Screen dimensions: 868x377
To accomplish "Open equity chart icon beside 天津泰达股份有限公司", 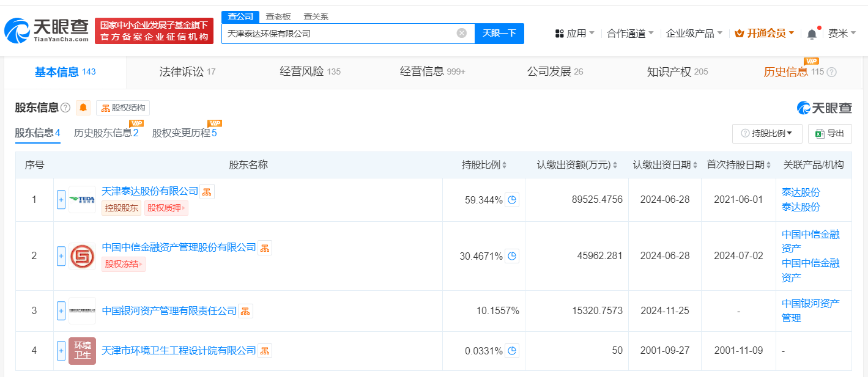I will (x=207, y=192).
